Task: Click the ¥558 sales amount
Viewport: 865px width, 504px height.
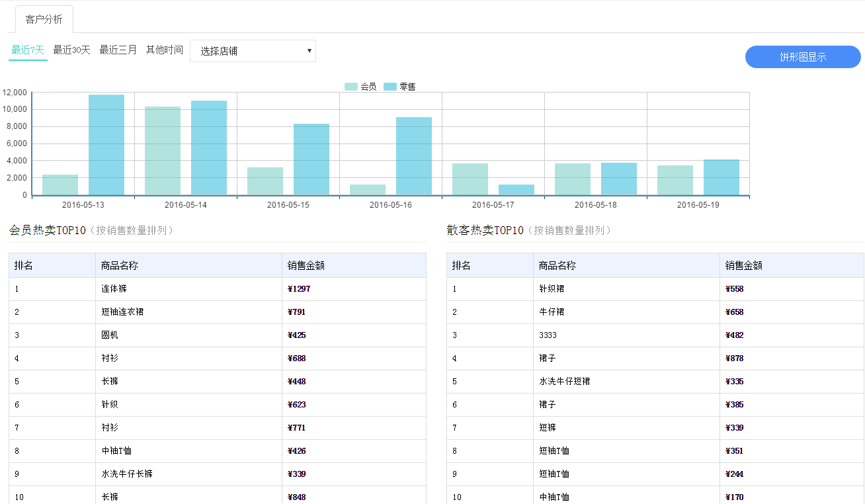Action: click(735, 289)
